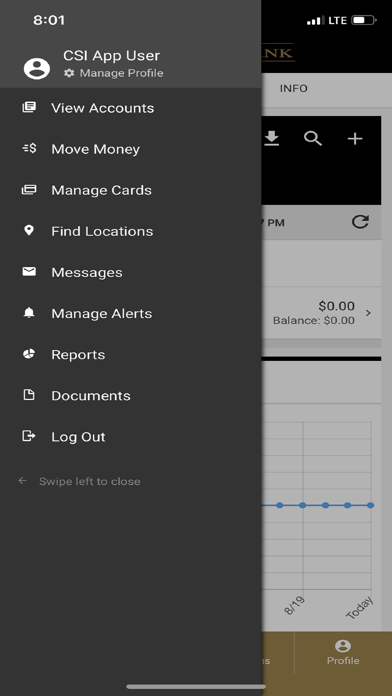Tap the download arrow icon

pyautogui.click(x=272, y=139)
